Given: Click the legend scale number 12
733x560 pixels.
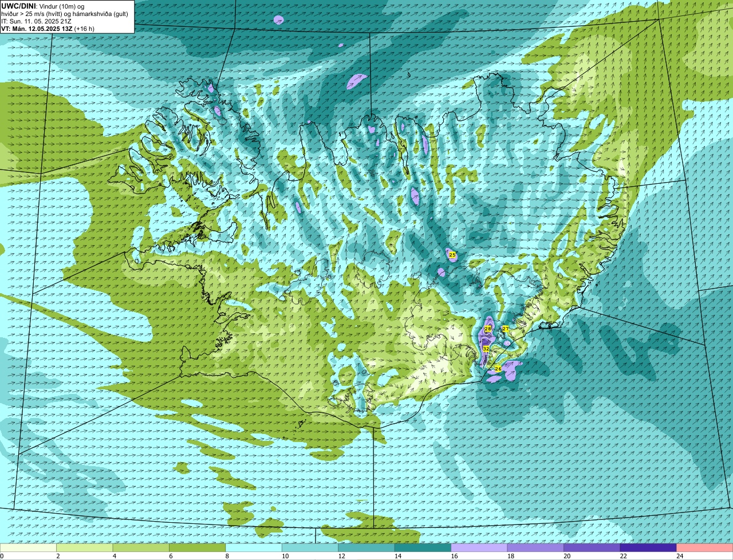Looking at the screenshot, I should (342, 556).
